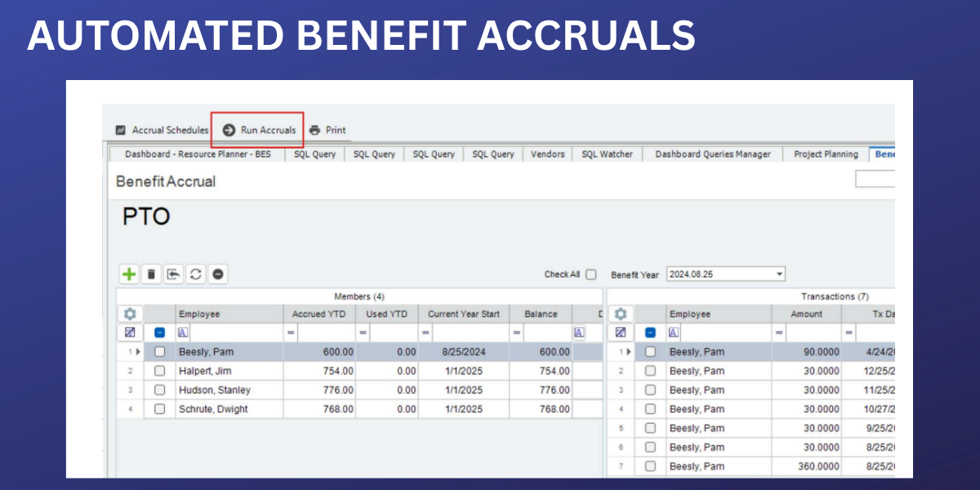Click the 754.00 Accrued YTD cell
Viewport: 980px width, 490px height.
click(x=320, y=371)
